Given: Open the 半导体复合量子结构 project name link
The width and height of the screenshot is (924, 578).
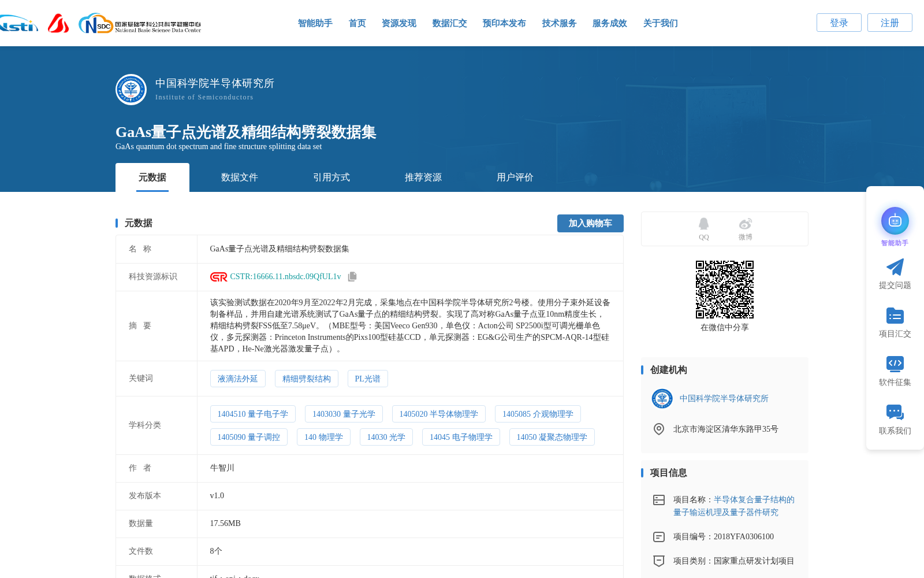Looking at the screenshot, I should (x=734, y=506).
